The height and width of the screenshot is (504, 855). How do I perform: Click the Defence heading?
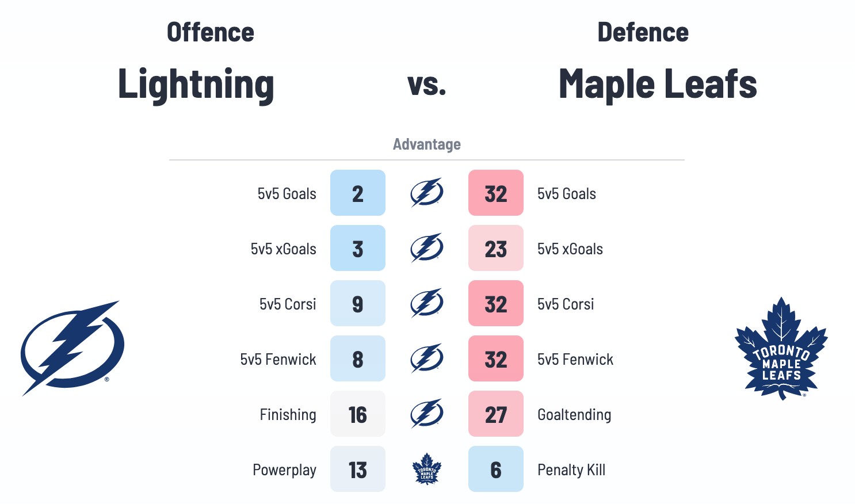(x=643, y=32)
